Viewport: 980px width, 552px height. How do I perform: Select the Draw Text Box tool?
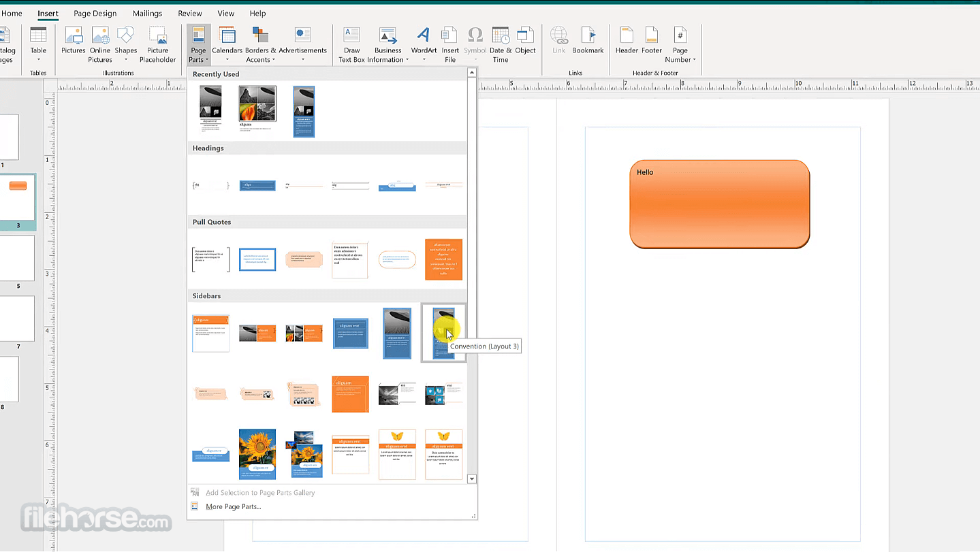tap(352, 45)
